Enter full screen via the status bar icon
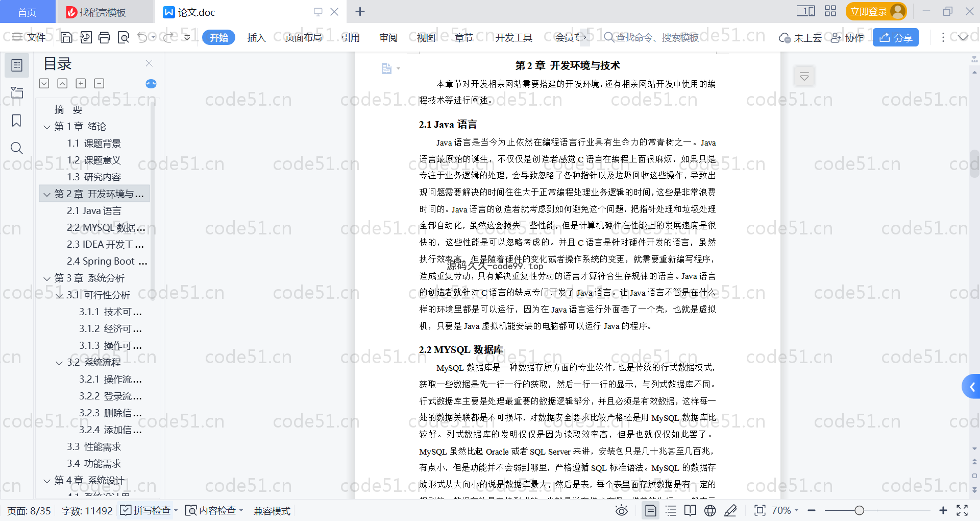This screenshot has width=980, height=521. 962,510
